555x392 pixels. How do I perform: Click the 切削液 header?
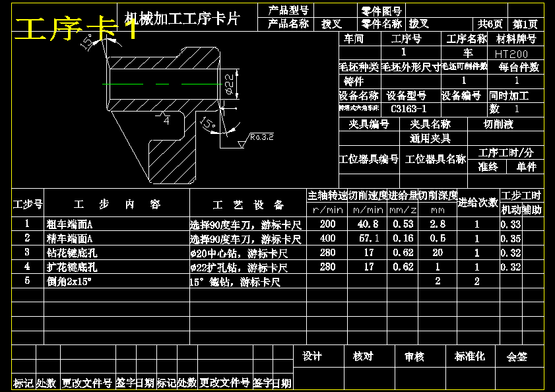498,124
